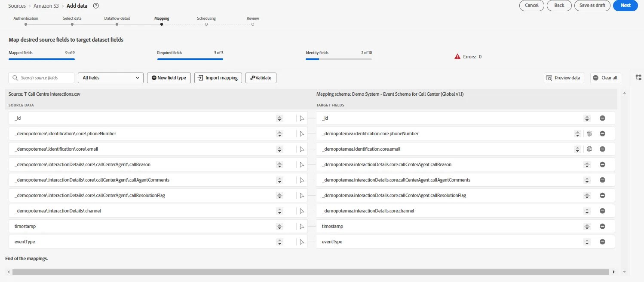Remove the channel mapping row
Image resolution: width=644 pixels, height=282 pixels.
pos(602,211)
